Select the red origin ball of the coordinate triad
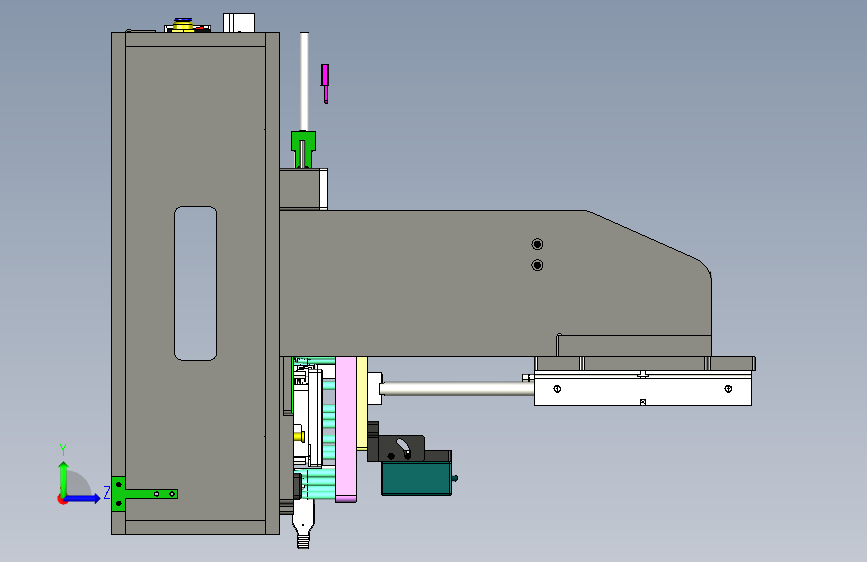 pos(62,499)
